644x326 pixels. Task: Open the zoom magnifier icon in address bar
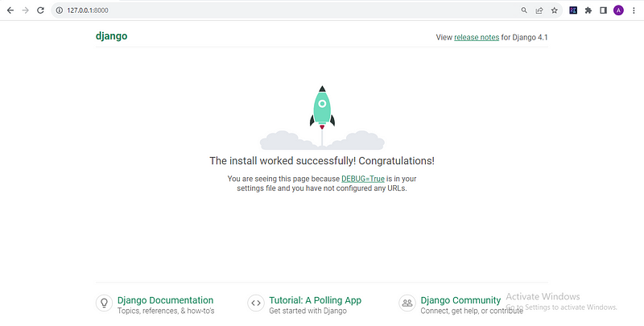[x=524, y=10]
